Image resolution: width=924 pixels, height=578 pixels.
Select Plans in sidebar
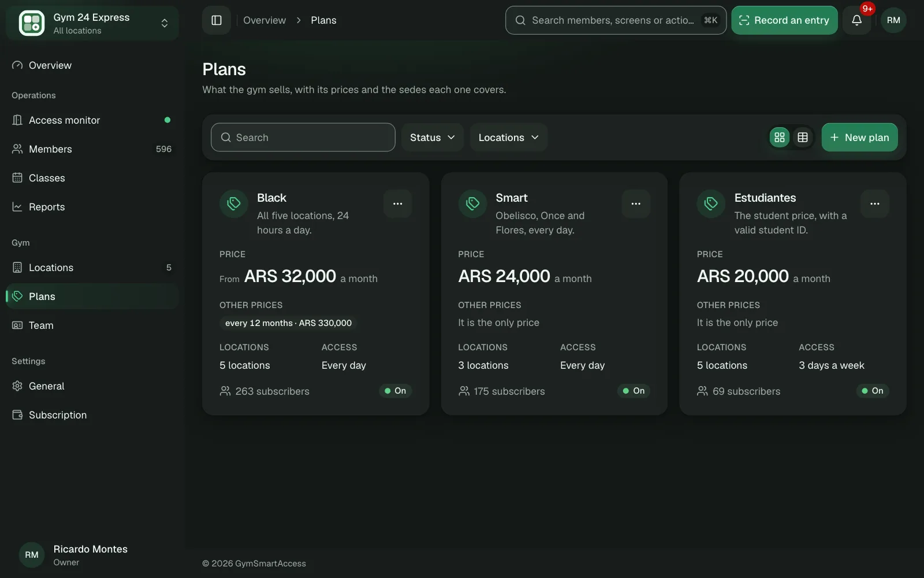(x=92, y=297)
